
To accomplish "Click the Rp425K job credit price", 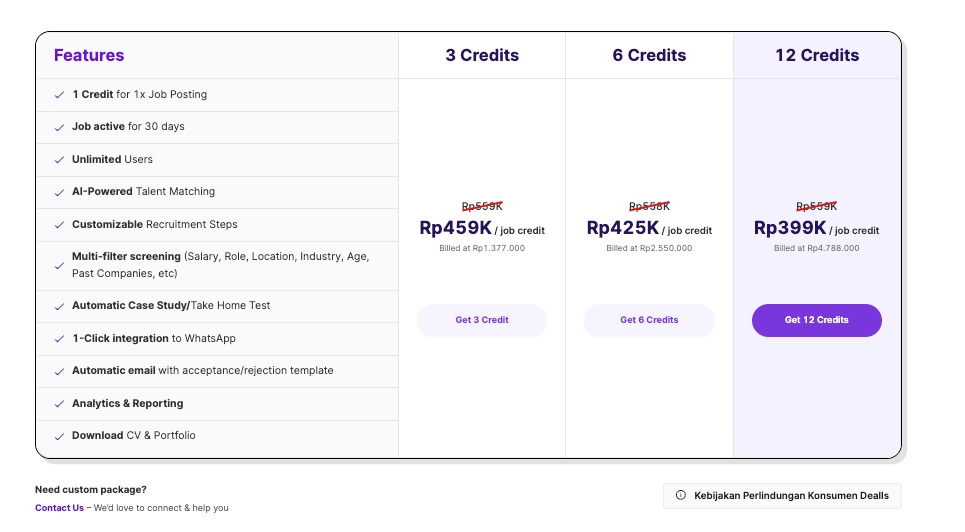I will coord(623,228).
